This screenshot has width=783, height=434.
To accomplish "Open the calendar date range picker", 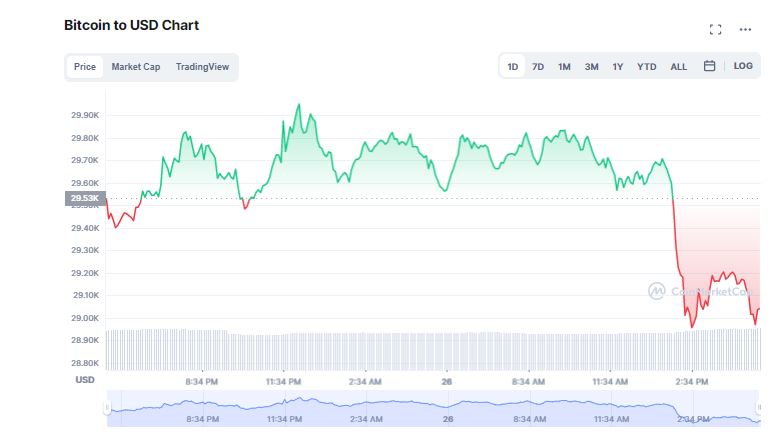I will [709, 66].
